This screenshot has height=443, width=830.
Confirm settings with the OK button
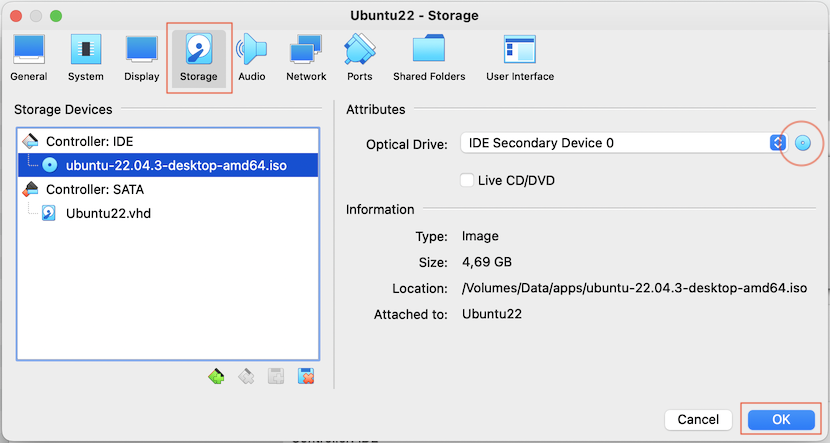(781, 419)
